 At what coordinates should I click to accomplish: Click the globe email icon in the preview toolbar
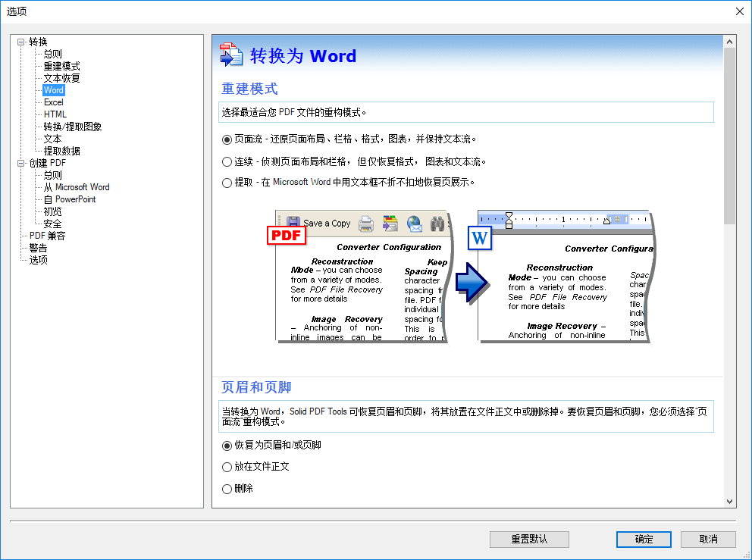click(x=414, y=224)
